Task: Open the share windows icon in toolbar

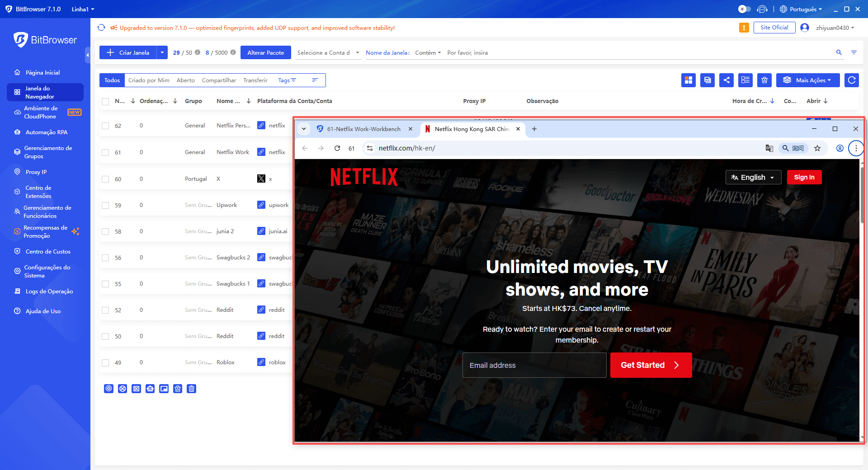Action: [726, 80]
